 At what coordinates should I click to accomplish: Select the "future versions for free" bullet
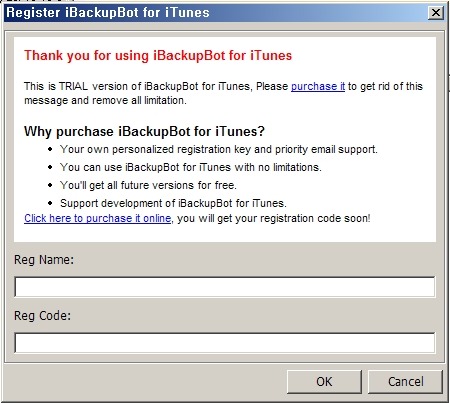(x=148, y=185)
